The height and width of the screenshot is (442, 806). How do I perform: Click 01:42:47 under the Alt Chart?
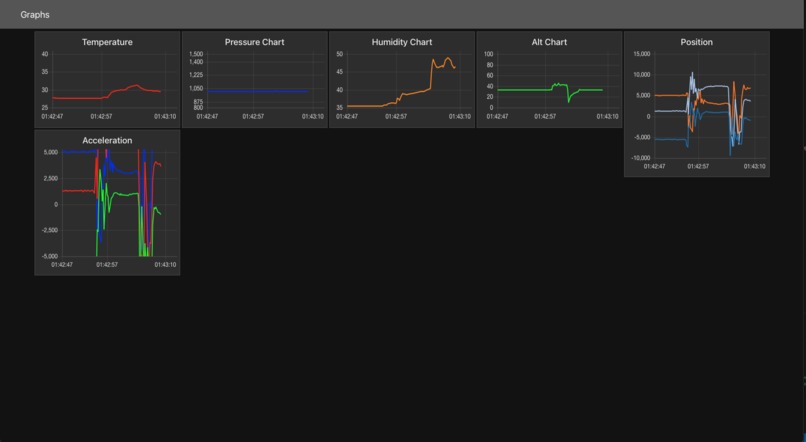[x=497, y=117]
